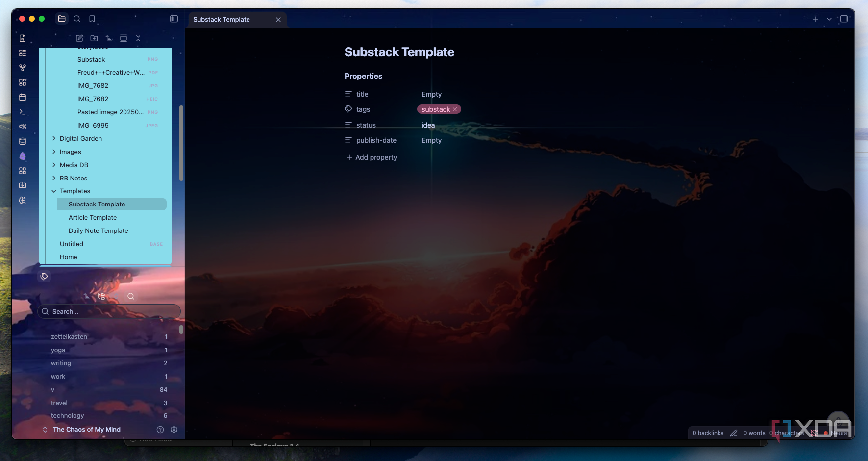Viewport: 868px width, 461px height.
Task: Open the tab list dropdown chevron
Action: [x=829, y=19]
